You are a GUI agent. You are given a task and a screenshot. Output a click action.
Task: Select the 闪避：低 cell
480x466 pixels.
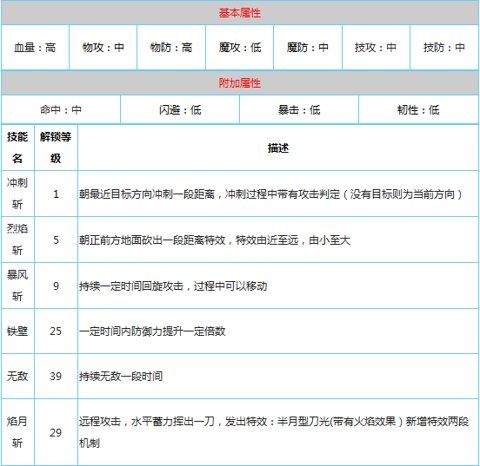click(180, 110)
